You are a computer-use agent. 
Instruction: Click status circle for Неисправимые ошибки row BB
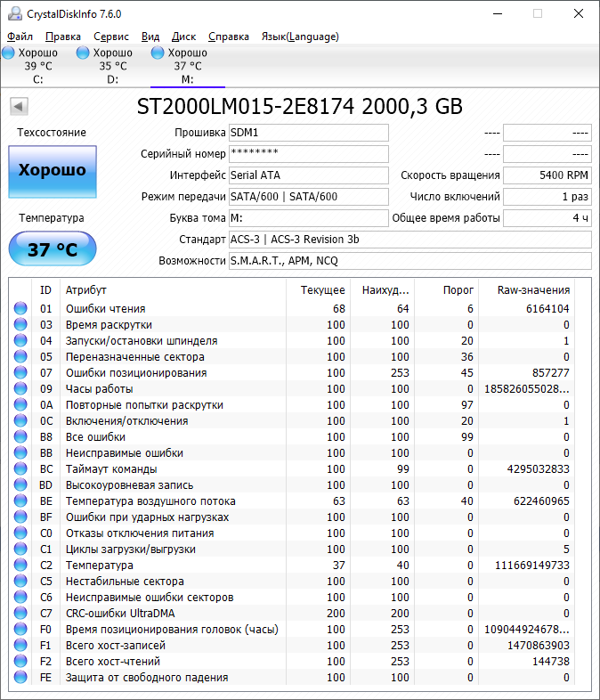click(x=20, y=453)
